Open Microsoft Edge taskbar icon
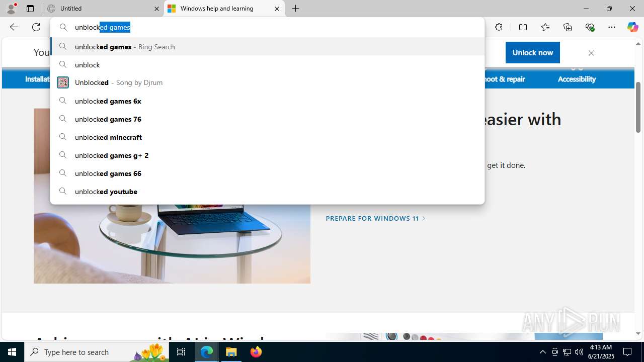The width and height of the screenshot is (644, 362). (x=207, y=352)
